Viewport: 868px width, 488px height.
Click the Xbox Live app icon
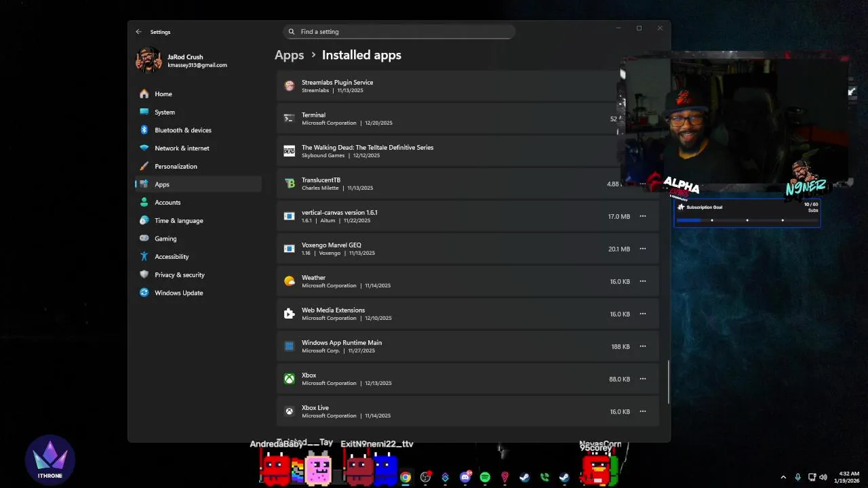pyautogui.click(x=290, y=411)
